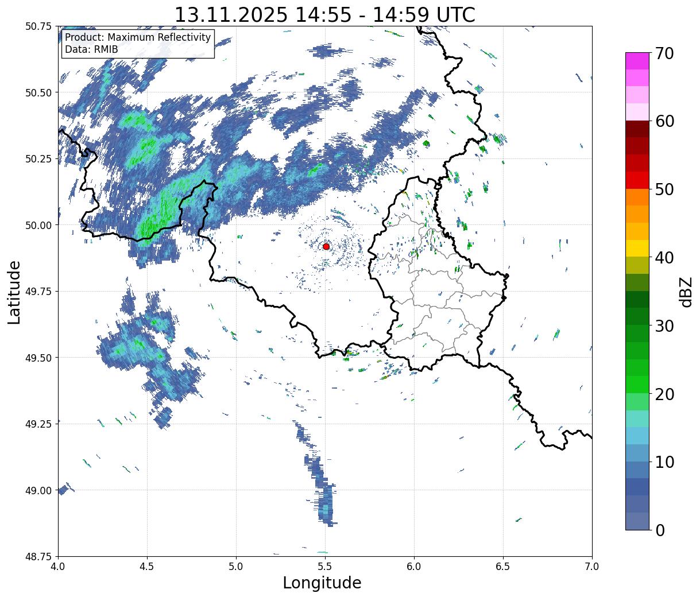The width and height of the screenshot is (700, 597).
Task: Click longitude tick label "6.0"
Action: pos(414,567)
